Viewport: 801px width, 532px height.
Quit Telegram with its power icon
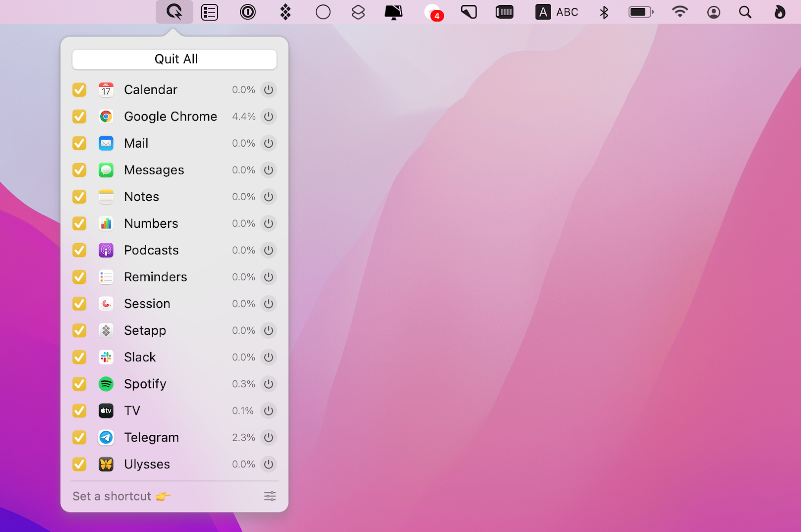[269, 437]
